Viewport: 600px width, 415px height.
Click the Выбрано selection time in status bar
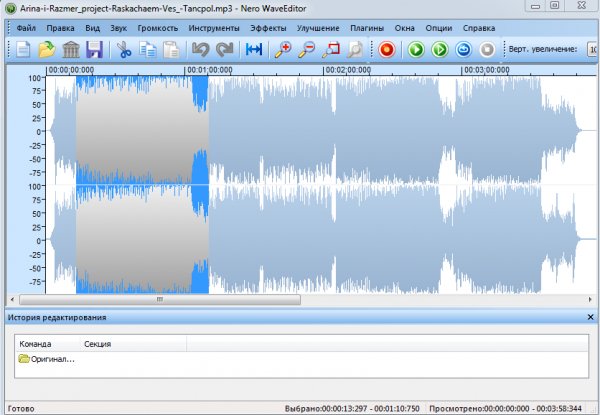click(352, 408)
